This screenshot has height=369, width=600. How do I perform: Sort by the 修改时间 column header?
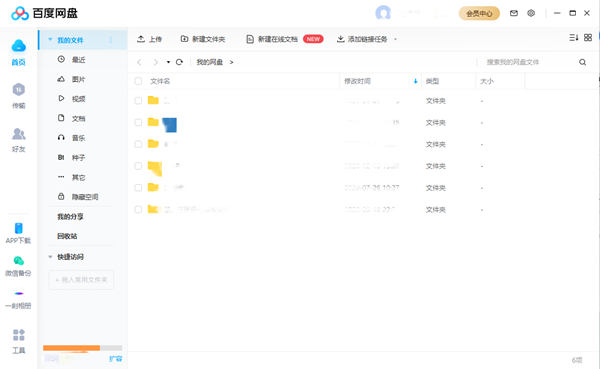pyautogui.click(x=357, y=81)
